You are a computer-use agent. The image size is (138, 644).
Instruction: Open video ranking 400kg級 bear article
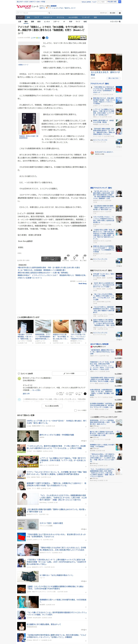pos(104,275)
